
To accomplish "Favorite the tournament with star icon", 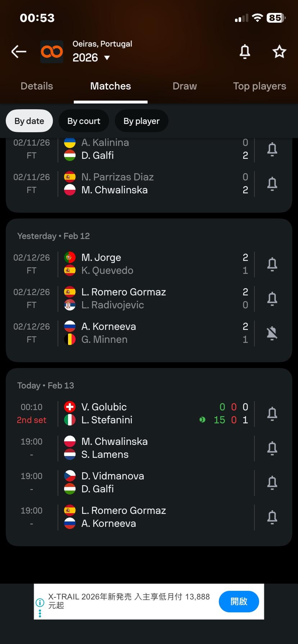I will 279,52.
